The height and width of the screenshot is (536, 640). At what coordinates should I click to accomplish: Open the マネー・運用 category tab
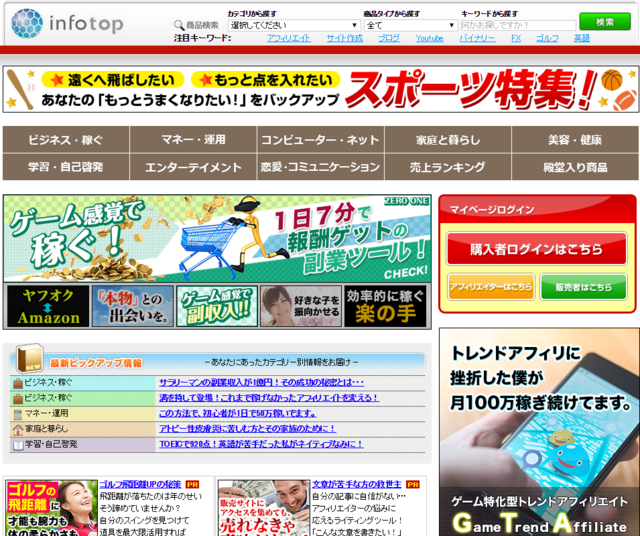[193, 140]
